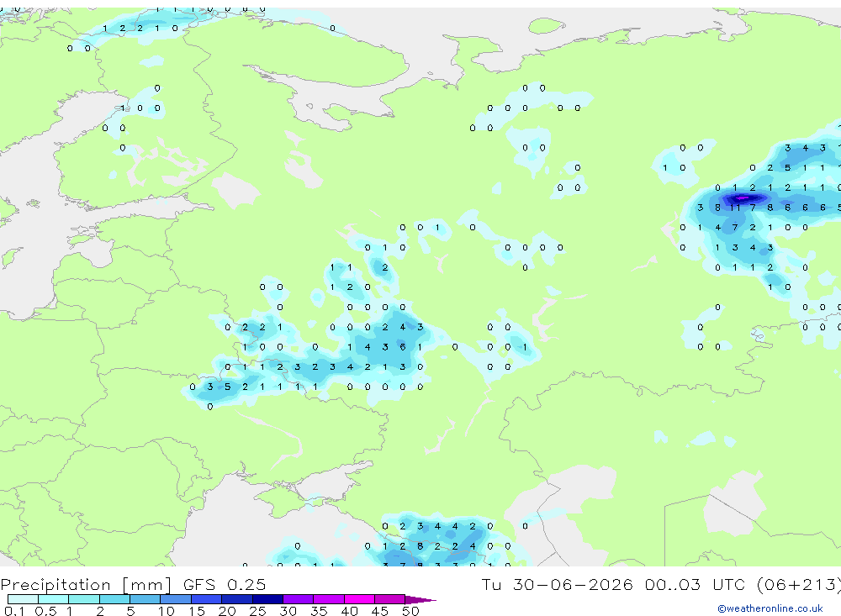Click the 0.1–0.5 mm legend color swatch

[23, 599]
